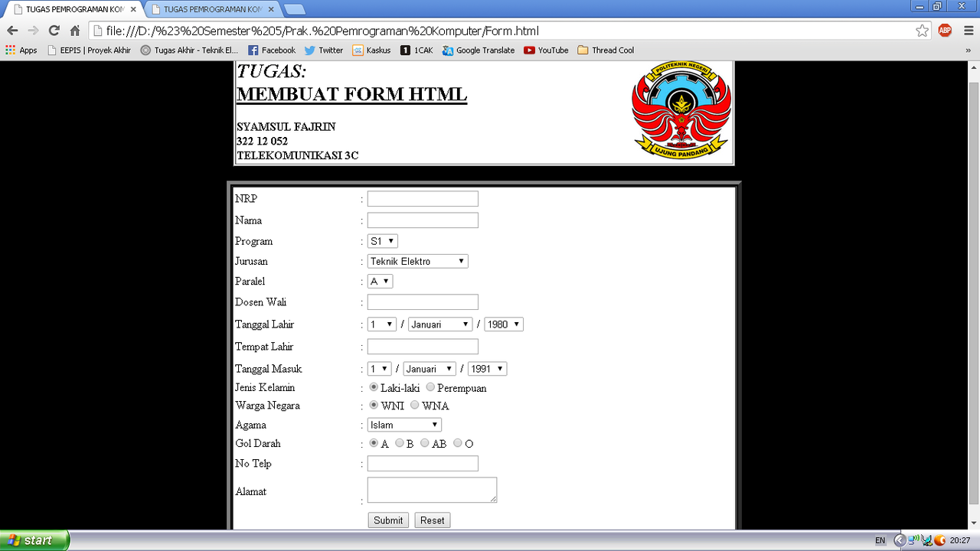Open the 1CAK bookmark
Screen dimensions: 980x551
416,50
